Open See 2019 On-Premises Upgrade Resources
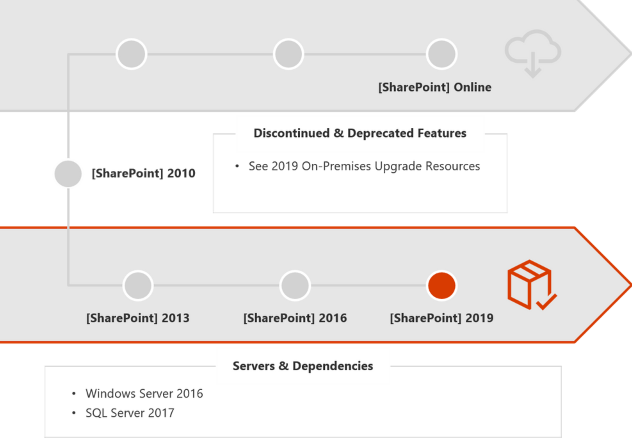The width and height of the screenshot is (632, 438). 364,166
